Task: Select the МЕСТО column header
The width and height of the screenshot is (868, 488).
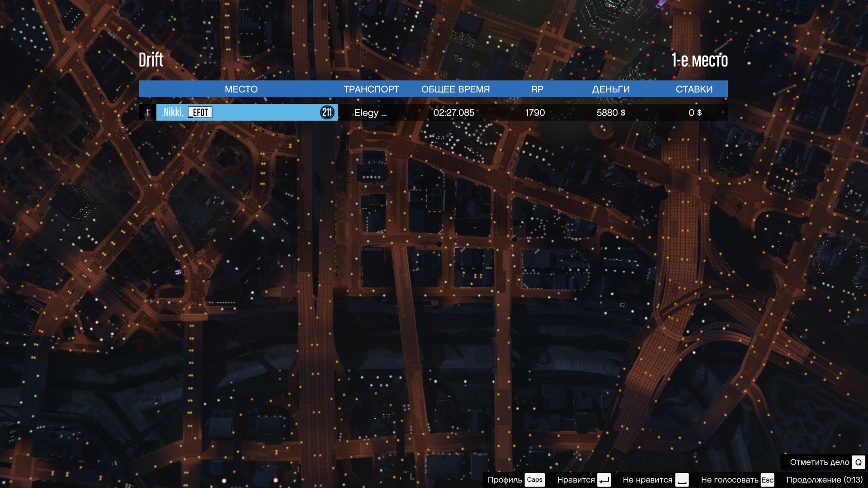Action: 241,89
